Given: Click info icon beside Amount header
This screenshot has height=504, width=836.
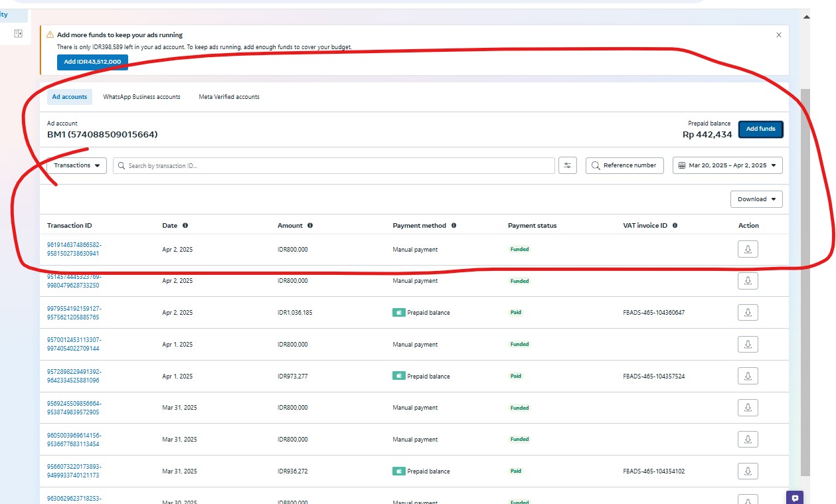Looking at the screenshot, I should coord(310,226).
